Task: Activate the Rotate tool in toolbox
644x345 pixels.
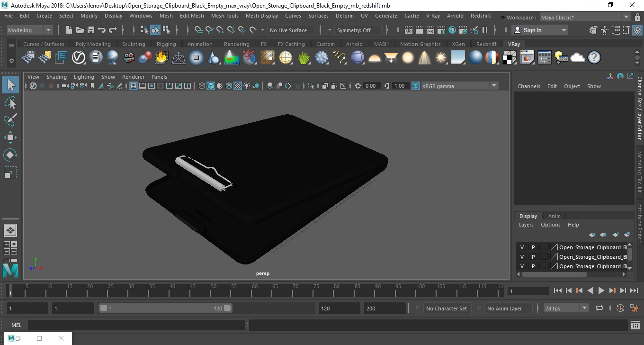Action: (x=10, y=155)
